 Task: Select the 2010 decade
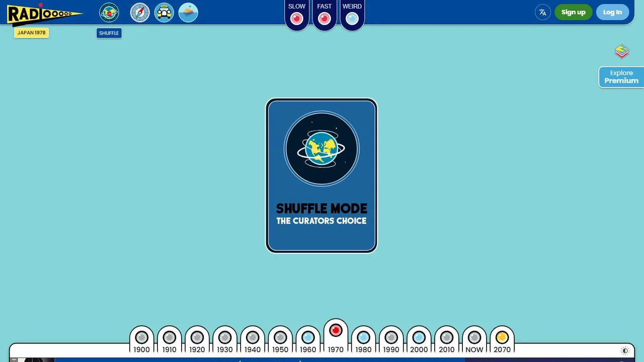(446, 340)
